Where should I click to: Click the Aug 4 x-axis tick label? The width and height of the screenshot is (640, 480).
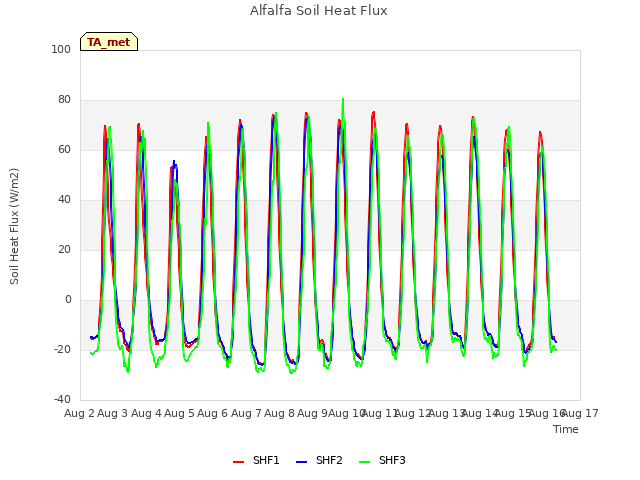tap(146, 413)
